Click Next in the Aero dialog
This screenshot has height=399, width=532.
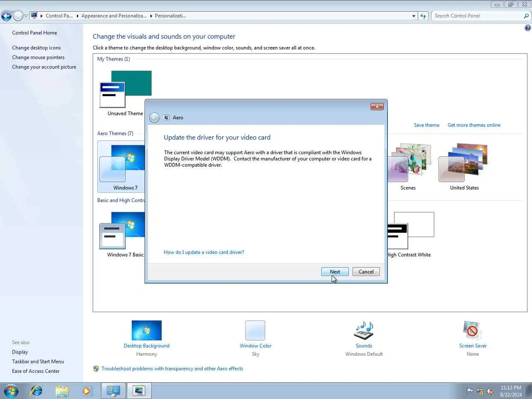pos(335,272)
